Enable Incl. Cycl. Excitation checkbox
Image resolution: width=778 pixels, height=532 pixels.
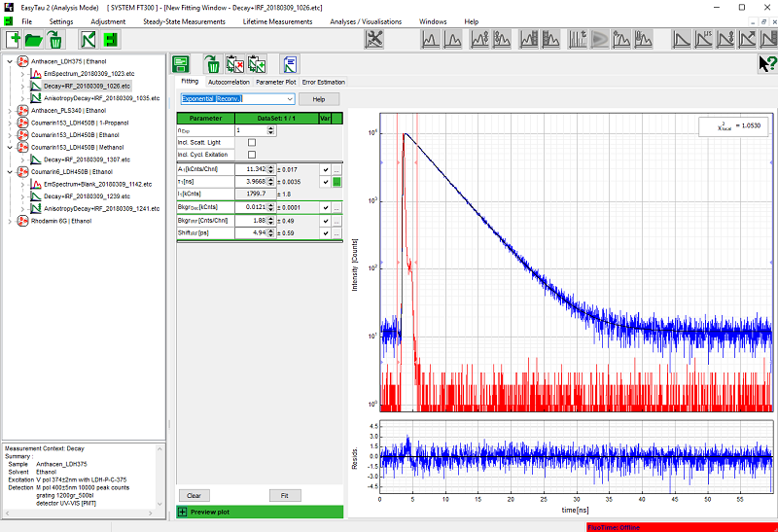(x=252, y=155)
